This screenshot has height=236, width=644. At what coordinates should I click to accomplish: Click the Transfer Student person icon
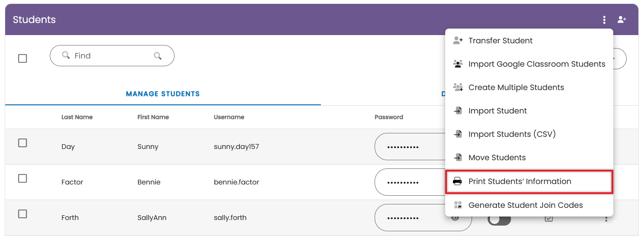click(458, 40)
